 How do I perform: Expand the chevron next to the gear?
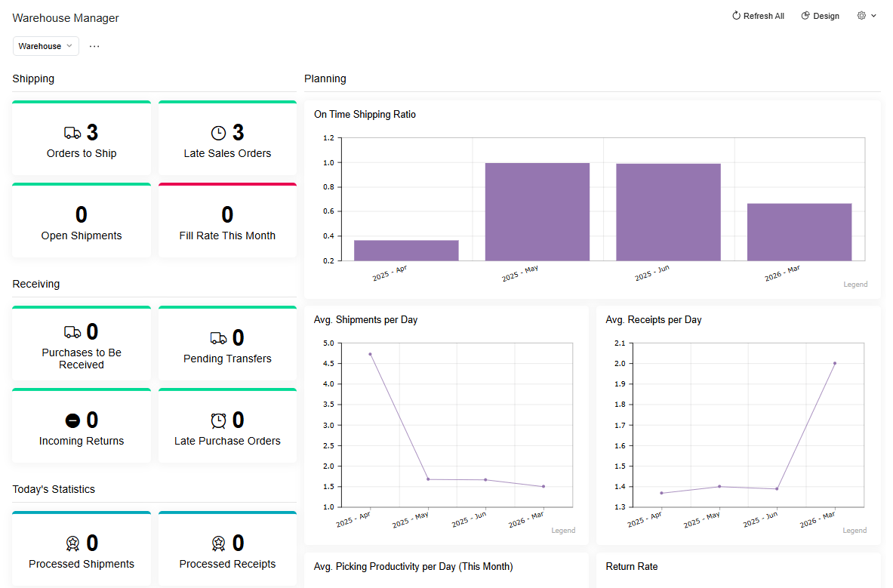[873, 16]
